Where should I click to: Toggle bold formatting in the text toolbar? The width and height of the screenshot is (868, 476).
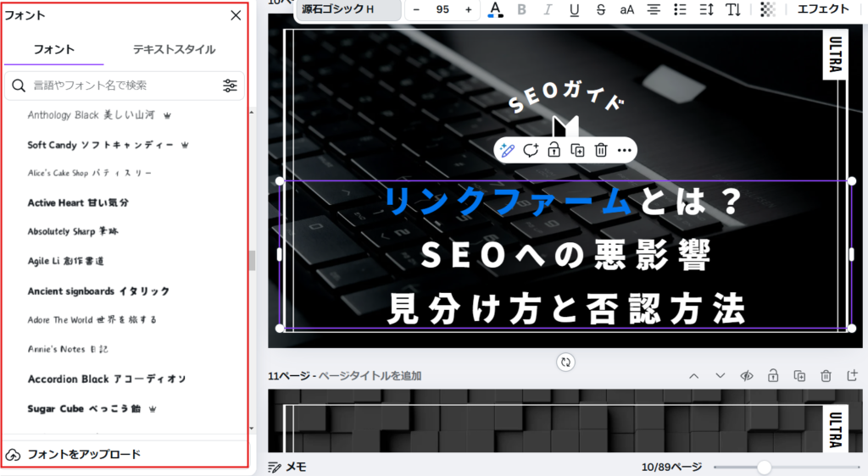pyautogui.click(x=521, y=9)
